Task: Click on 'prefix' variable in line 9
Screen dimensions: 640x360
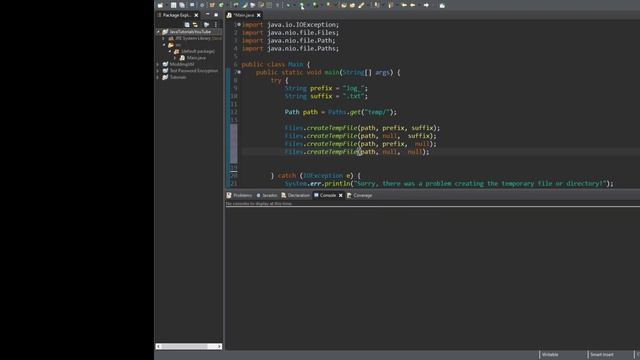Action: click(x=321, y=88)
